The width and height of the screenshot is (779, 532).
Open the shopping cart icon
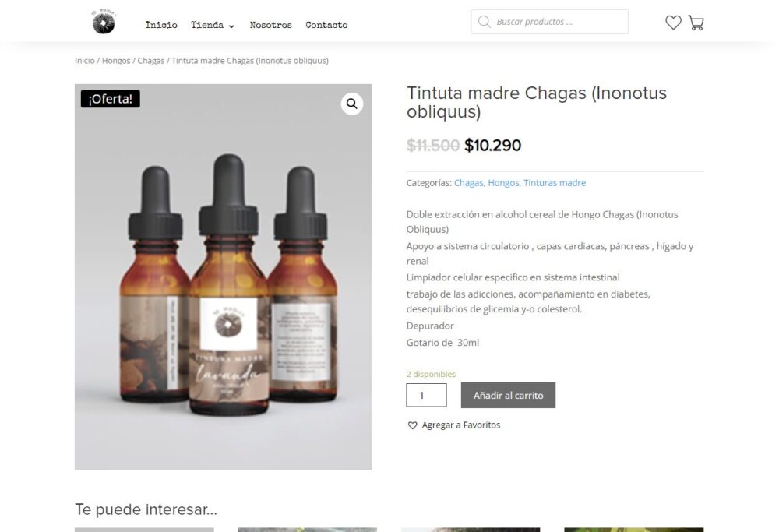click(696, 23)
